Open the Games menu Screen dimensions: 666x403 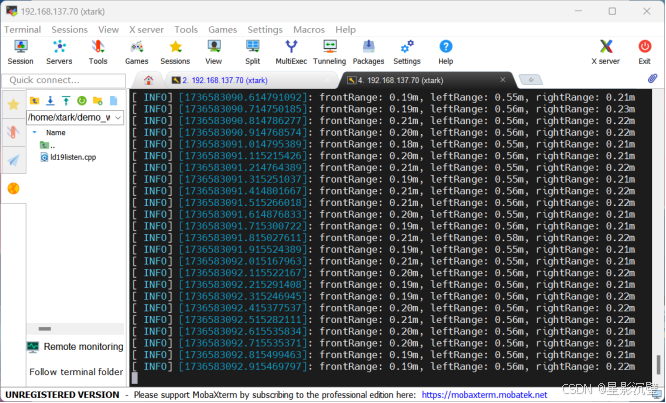(223, 30)
